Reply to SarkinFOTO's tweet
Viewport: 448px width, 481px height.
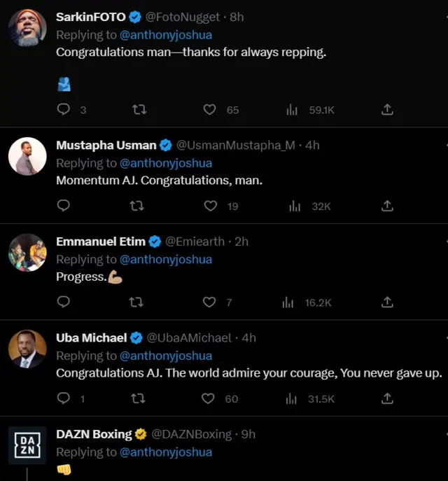click(x=64, y=110)
